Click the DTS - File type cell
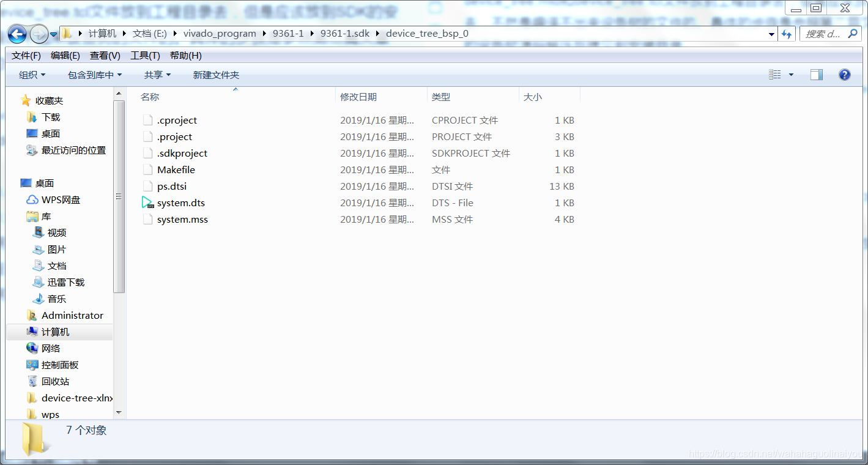 [x=453, y=203]
